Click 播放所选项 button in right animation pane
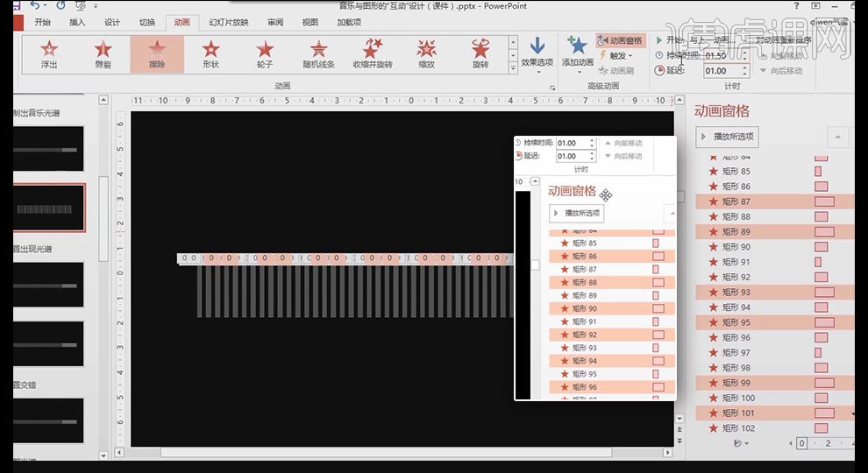Viewport: 868px width, 473px height. click(727, 137)
